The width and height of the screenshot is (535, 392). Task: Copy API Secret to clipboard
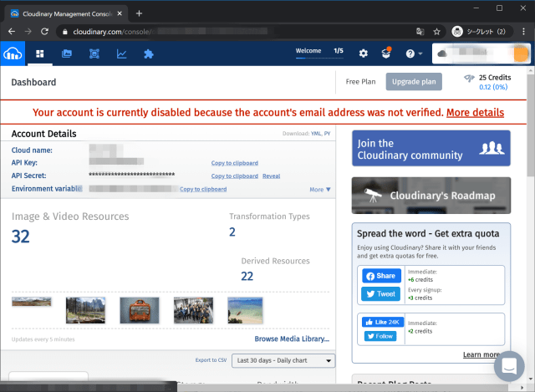point(234,176)
